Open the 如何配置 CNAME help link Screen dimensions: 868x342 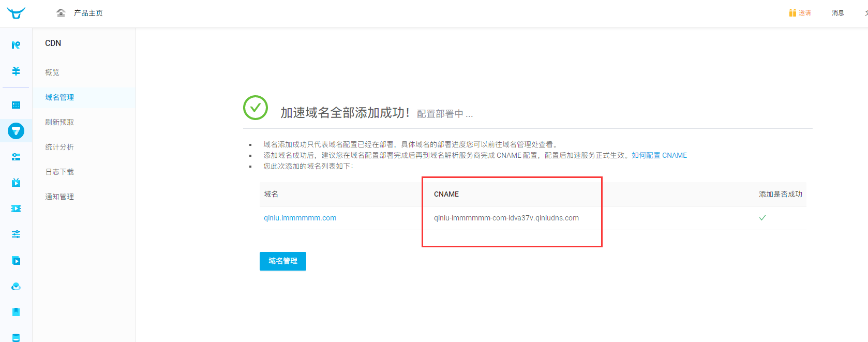pyautogui.click(x=659, y=155)
